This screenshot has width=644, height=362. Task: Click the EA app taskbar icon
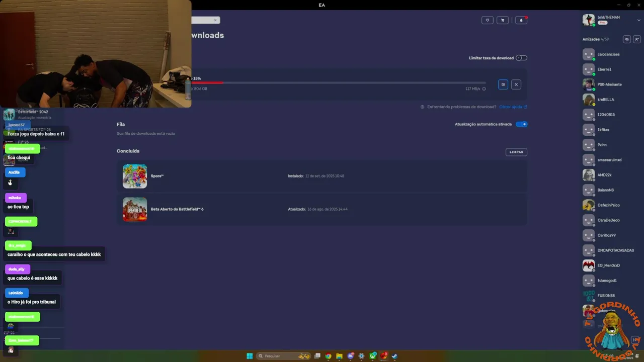click(x=384, y=356)
